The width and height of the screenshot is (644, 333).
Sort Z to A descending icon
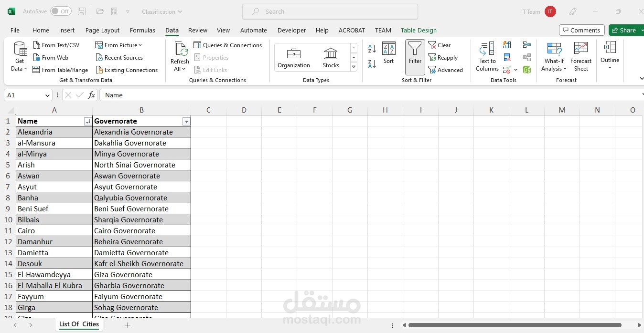point(372,63)
